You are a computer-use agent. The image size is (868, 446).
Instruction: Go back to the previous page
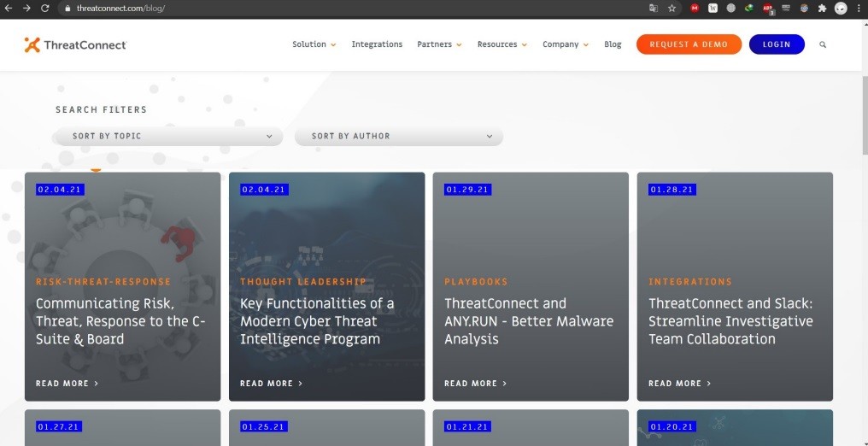pyautogui.click(x=9, y=8)
